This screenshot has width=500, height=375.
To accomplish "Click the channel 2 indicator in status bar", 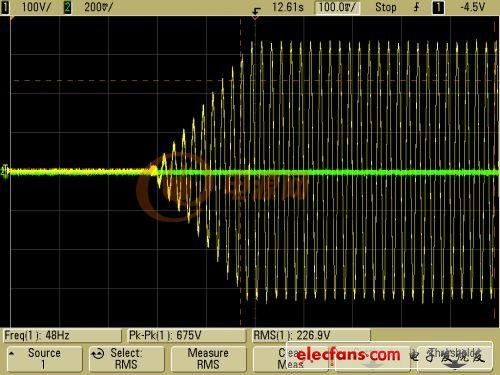I will click(68, 7).
